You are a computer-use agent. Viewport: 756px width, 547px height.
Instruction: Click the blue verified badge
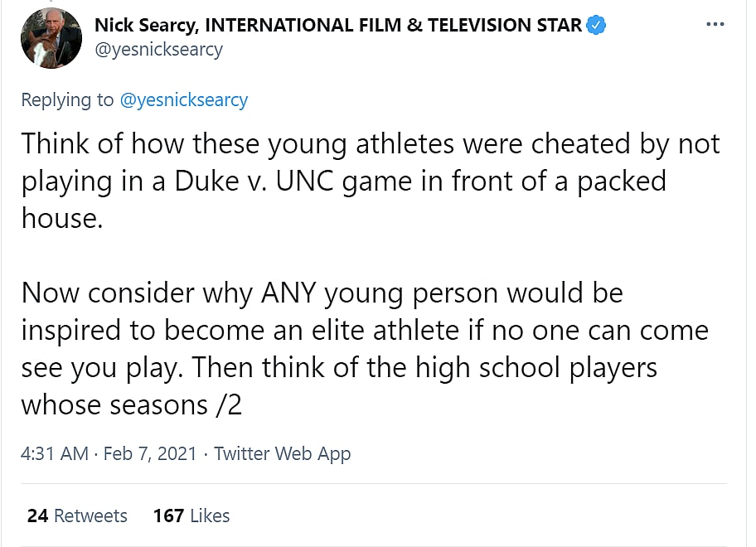(x=596, y=26)
